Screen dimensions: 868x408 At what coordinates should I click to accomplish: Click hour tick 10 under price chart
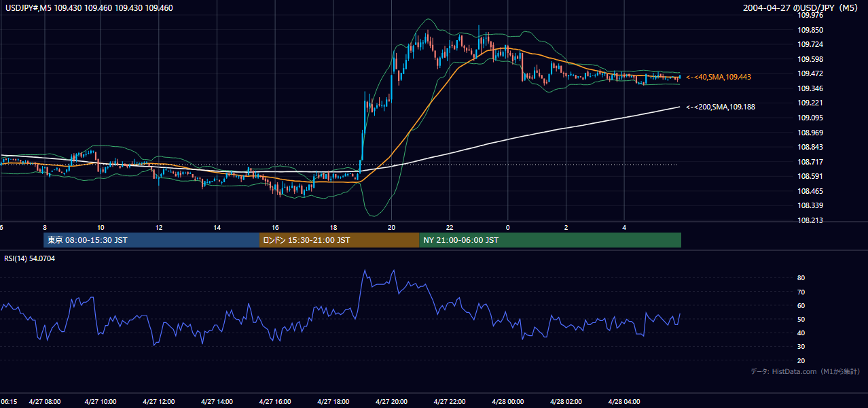[101, 227]
